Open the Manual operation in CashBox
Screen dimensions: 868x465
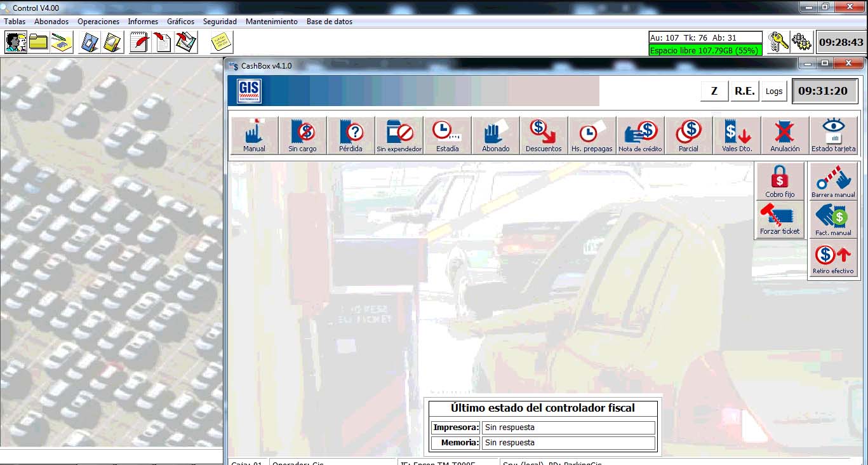pyautogui.click(x=254, y=135)
